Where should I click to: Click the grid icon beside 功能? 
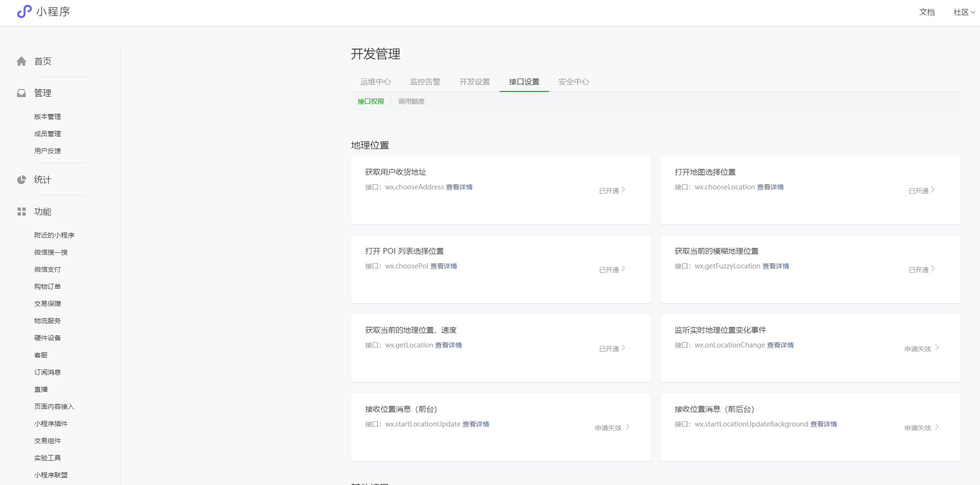click(21, 212)
